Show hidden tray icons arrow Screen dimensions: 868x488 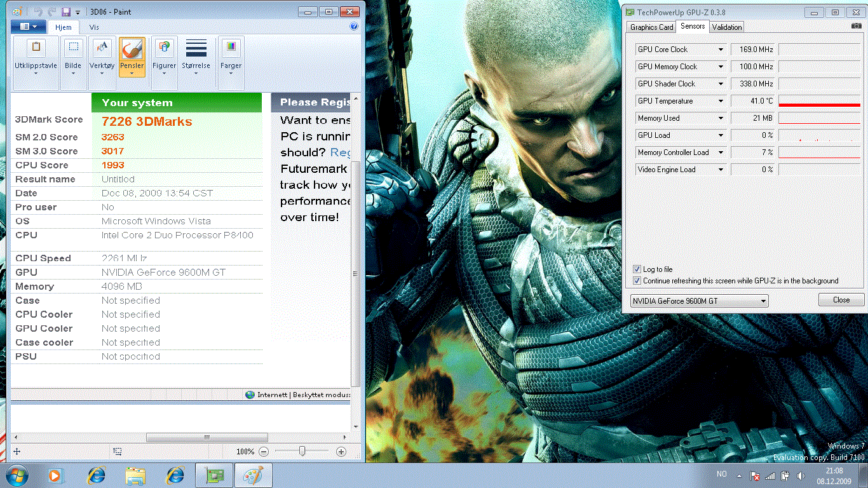pos(738,475)
